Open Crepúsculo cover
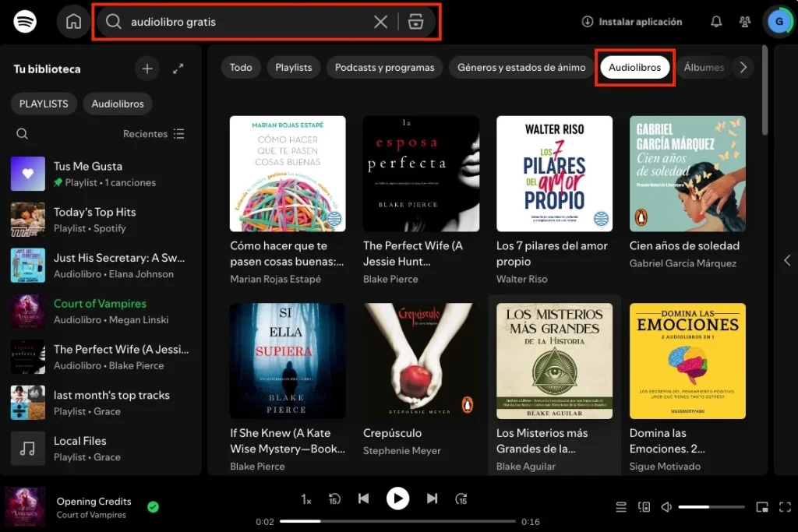This screenshot has width=798, height=532. (421, 361)
